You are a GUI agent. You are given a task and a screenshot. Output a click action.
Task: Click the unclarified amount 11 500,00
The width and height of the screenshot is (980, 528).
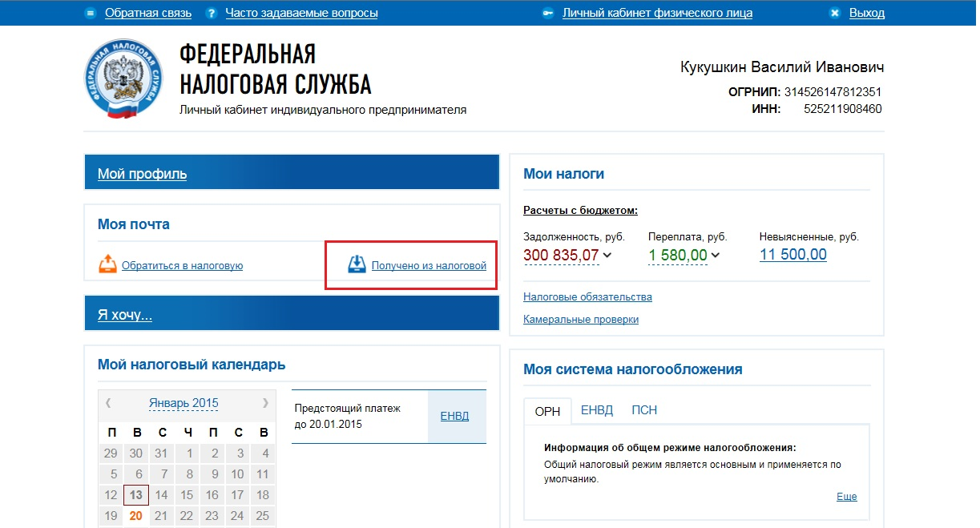[x=792, y=255]
